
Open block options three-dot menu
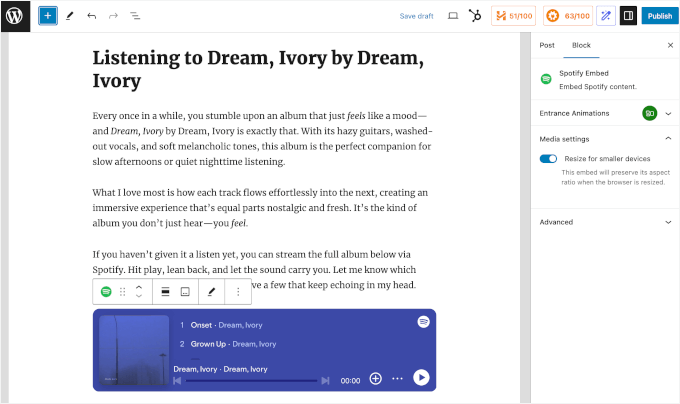[x=238, y=292]
